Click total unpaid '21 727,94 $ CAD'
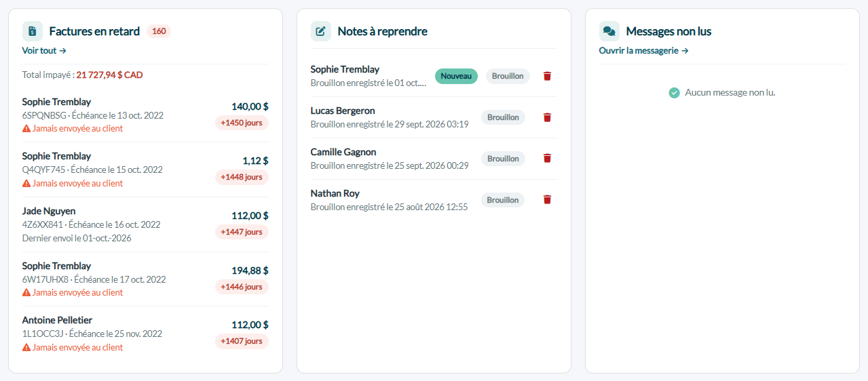This screenshot has width=868, height=381. (109, 75)
